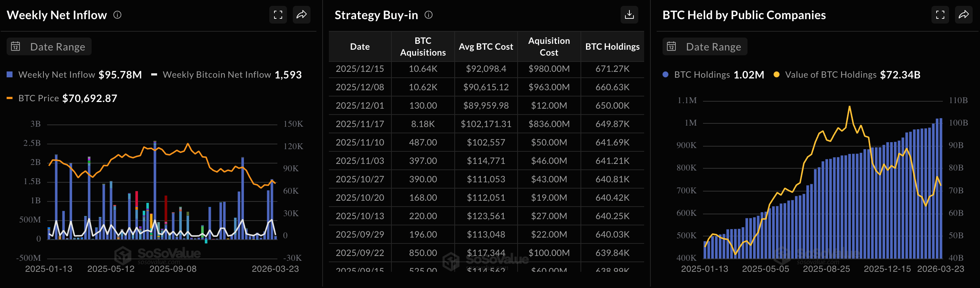Screen dimensions: 980x288
Task: Click info icon next to Weekly Net Inflow
Action: click(x=118, y=15)
